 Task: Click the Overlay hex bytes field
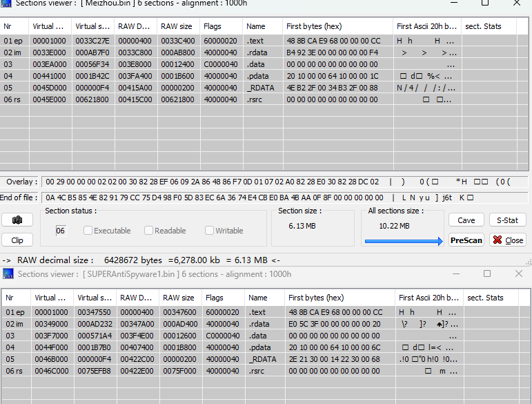pyautogui.click(x=284, y=182)
